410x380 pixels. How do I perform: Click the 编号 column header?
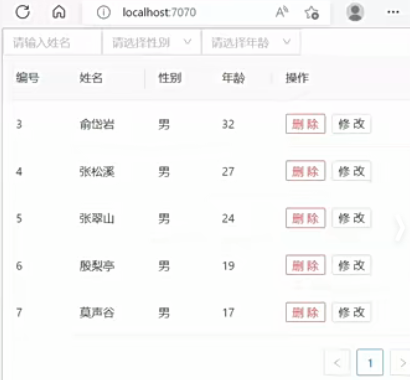click(27, 78)
